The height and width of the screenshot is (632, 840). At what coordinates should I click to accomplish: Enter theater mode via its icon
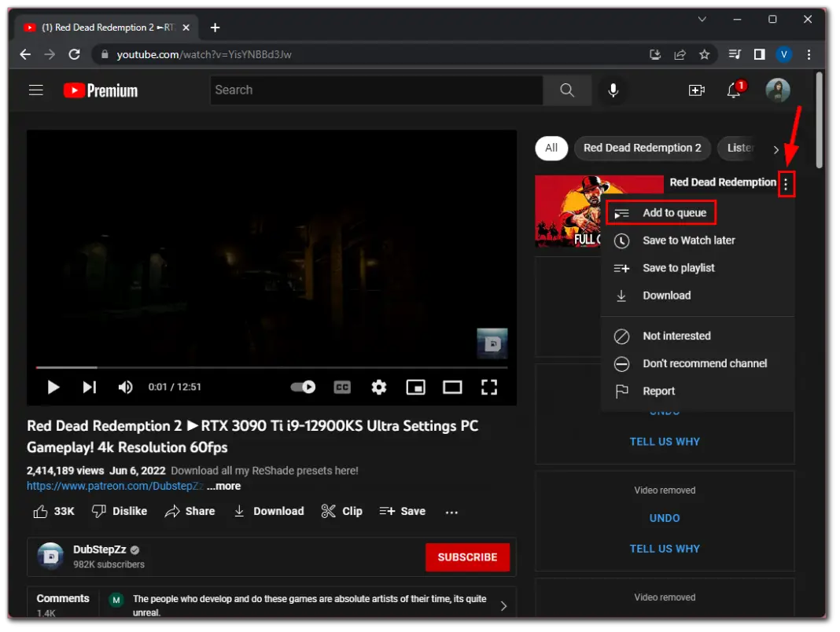(452, 387)
